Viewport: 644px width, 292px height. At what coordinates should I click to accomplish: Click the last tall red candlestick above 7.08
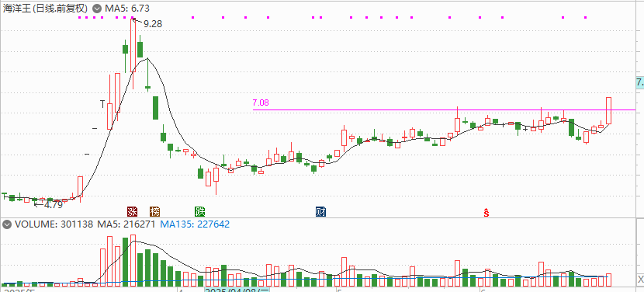pyautogui.click(x=608, y=110)
